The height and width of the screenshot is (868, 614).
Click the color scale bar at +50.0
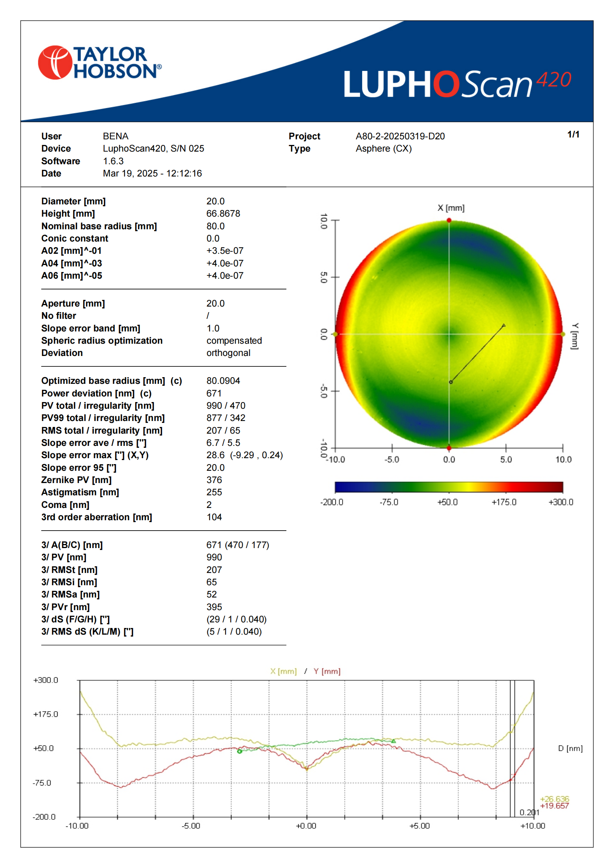click(x=449, y=487)
